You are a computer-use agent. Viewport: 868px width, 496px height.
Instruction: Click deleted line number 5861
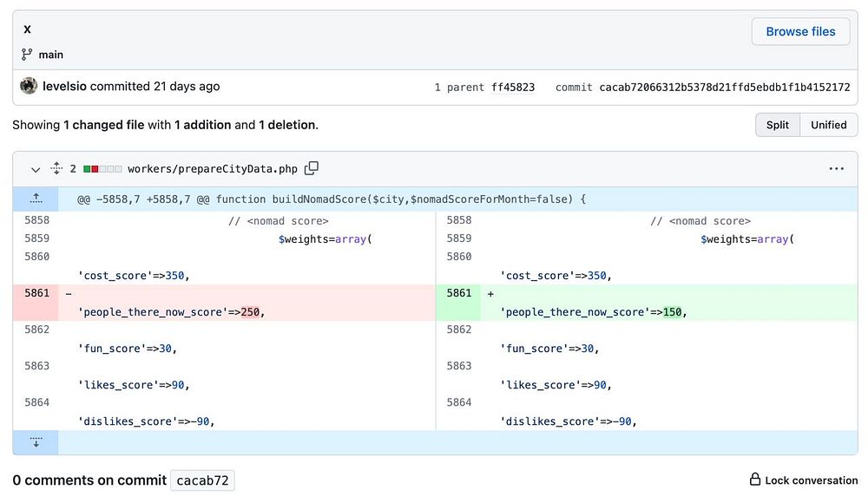click(x=36, y=293)
